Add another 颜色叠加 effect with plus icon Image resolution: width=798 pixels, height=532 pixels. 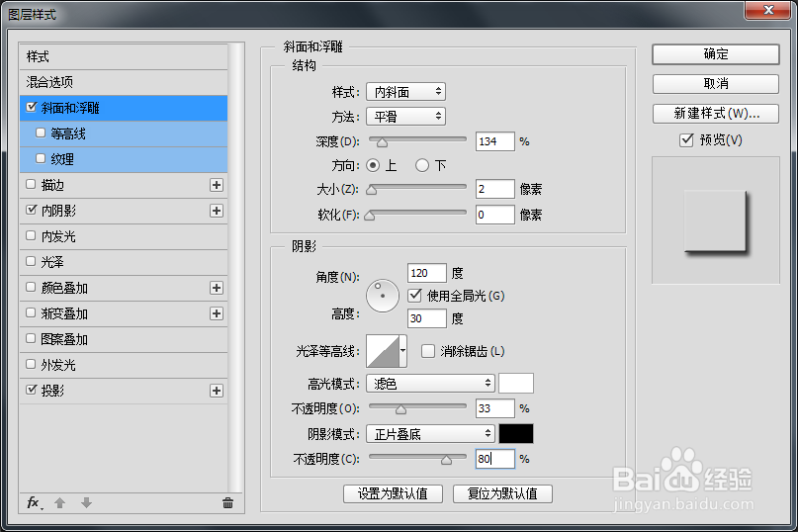coord(217,288)
